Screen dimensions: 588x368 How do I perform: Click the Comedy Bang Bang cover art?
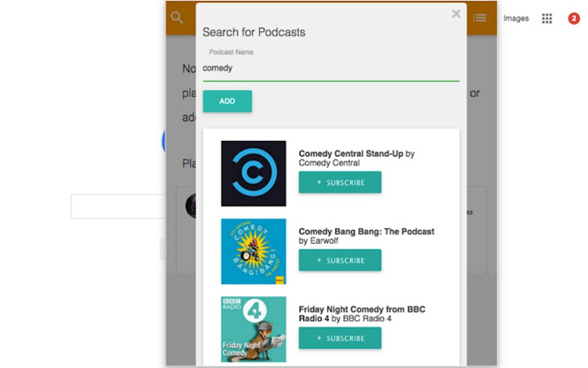[x=254, y=251]
